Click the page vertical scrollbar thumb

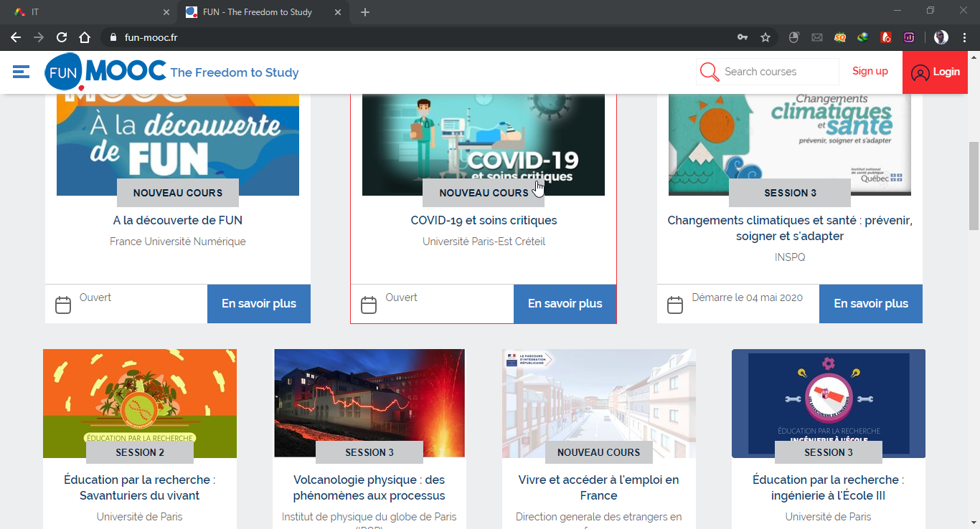tap(974, 186)
